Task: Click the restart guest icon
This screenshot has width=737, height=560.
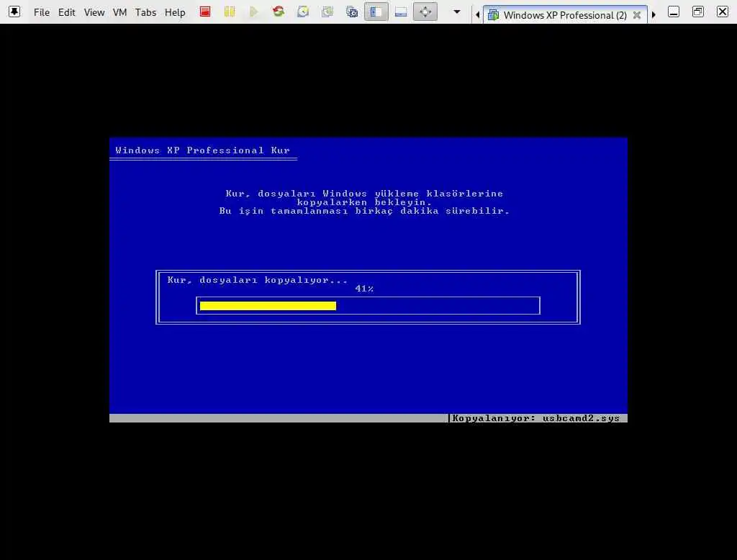Action: tap(279, 12)
